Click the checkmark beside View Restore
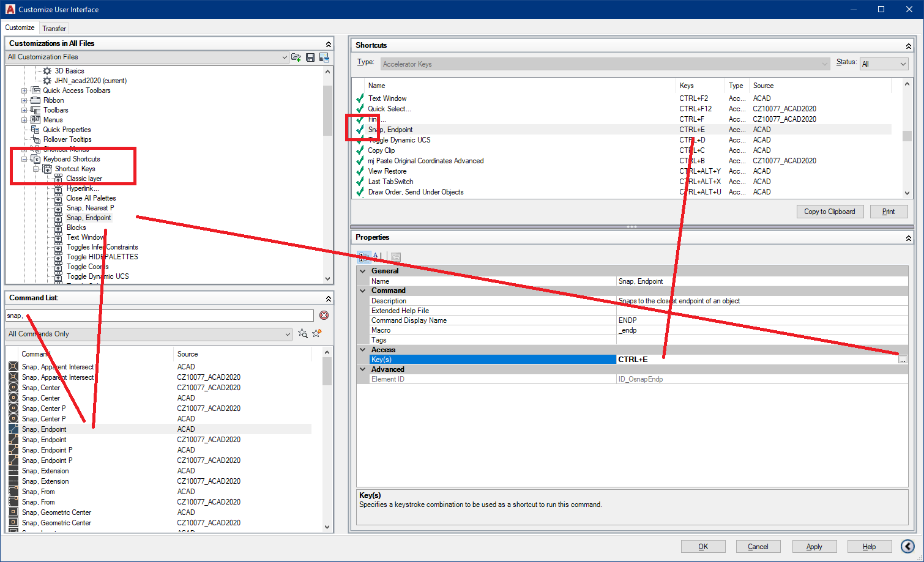 tap(360, 171)
